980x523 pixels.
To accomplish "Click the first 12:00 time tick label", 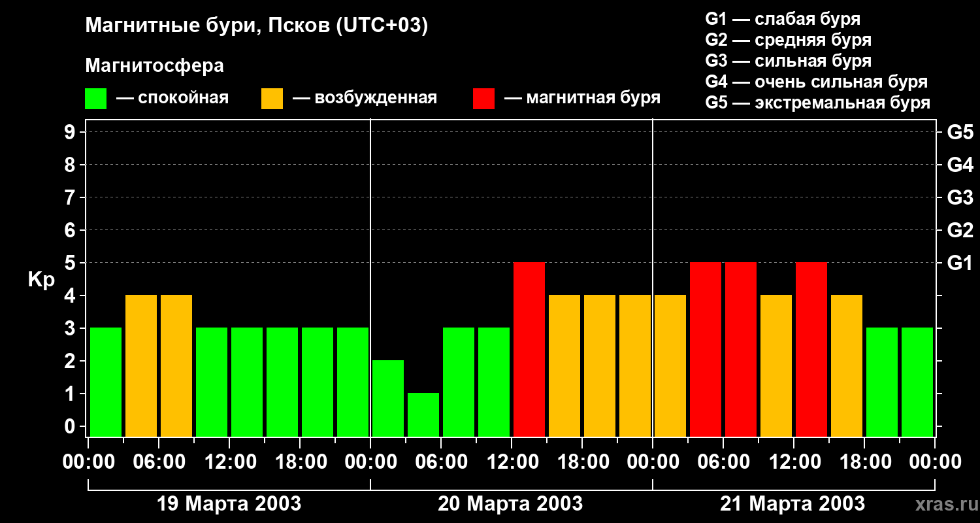I will [x=229, y=462].
